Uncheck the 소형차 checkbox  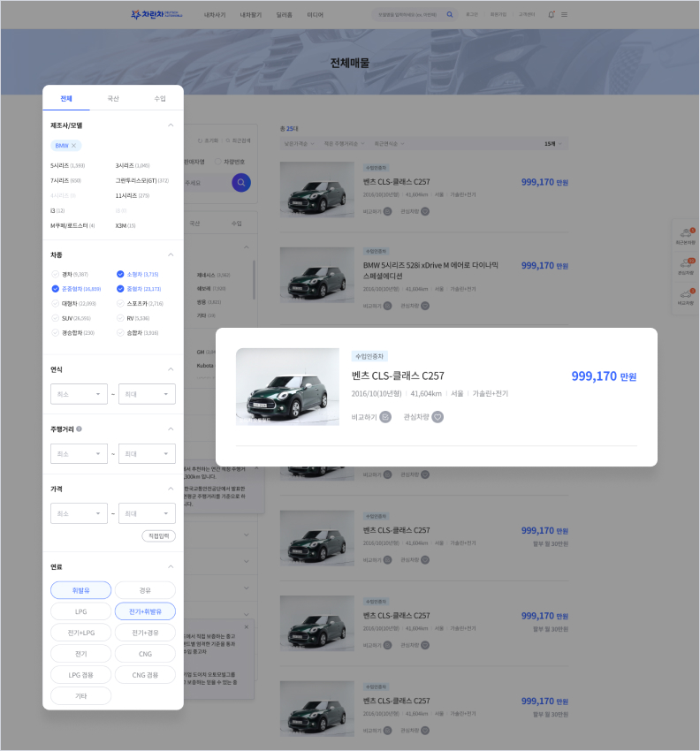120,275
